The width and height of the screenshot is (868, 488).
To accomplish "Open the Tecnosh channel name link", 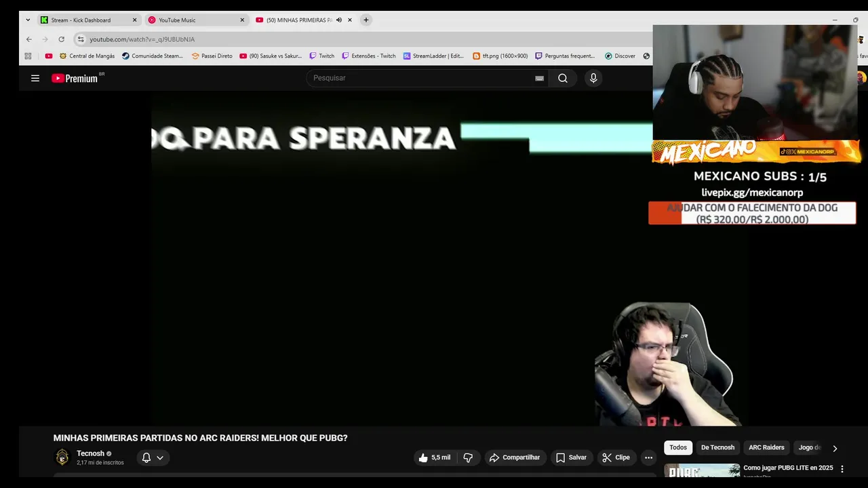I will [x=90, y=453].
